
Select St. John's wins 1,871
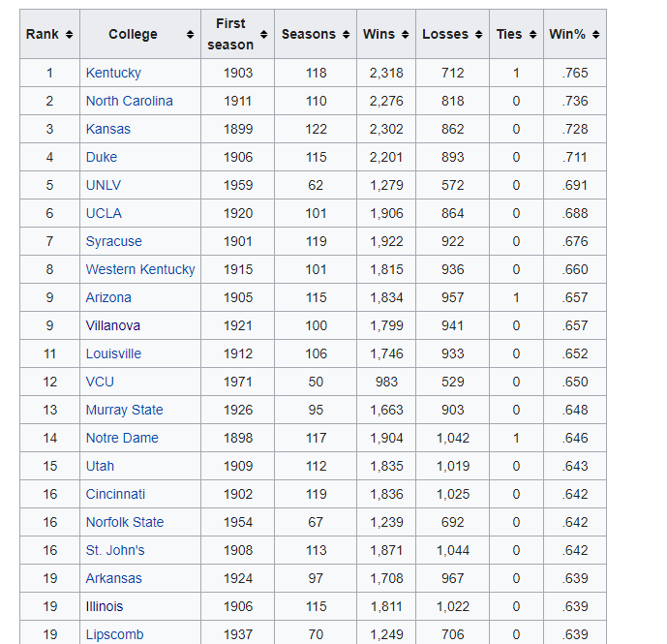coord(386,550)
